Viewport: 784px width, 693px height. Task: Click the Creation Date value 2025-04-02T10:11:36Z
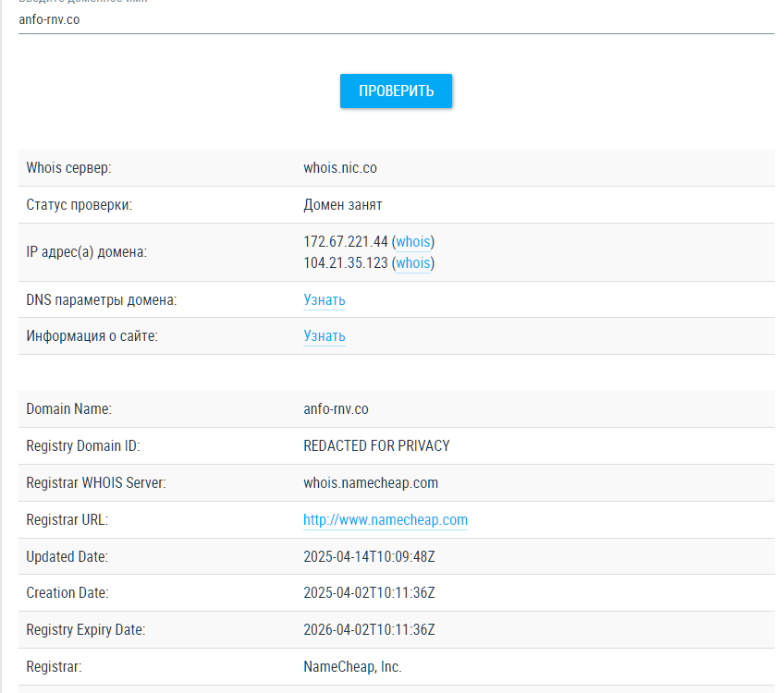(369, 593)
